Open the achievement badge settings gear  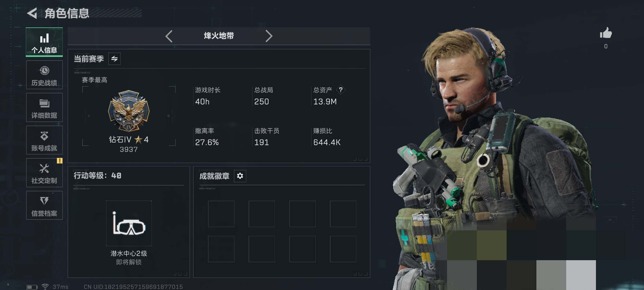[240, 176]
